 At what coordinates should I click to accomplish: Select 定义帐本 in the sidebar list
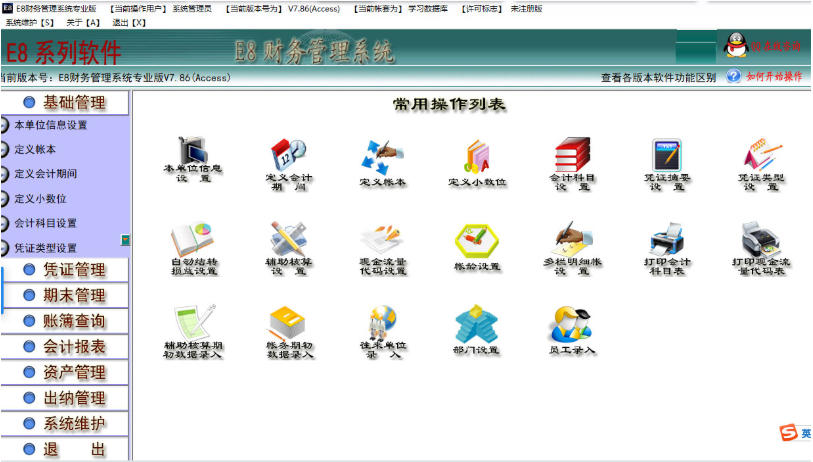(35, 149)
